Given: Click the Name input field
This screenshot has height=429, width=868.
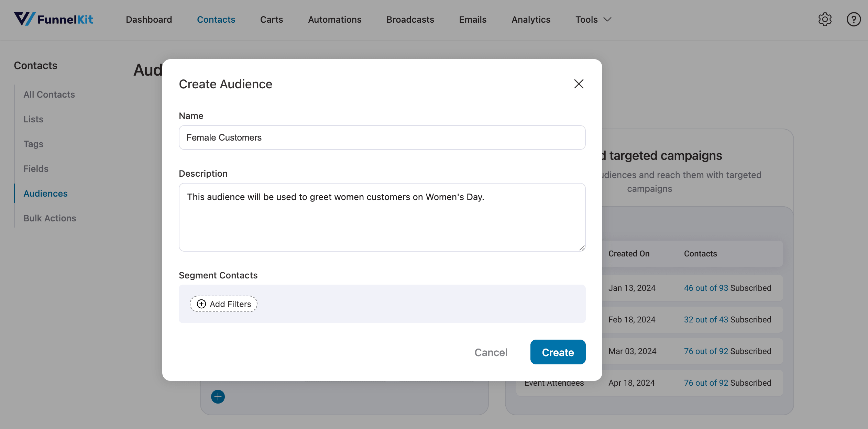Looking at the screenshot, I should (382, 137).
